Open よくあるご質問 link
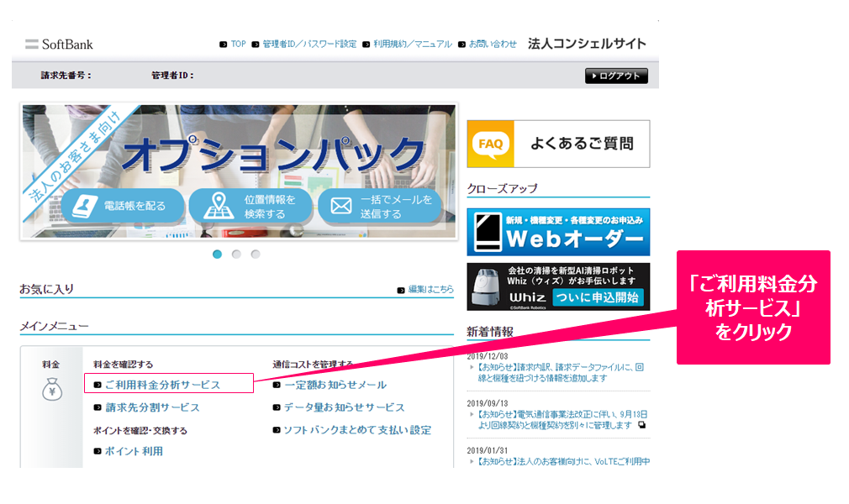 click(x=582, y=144)
